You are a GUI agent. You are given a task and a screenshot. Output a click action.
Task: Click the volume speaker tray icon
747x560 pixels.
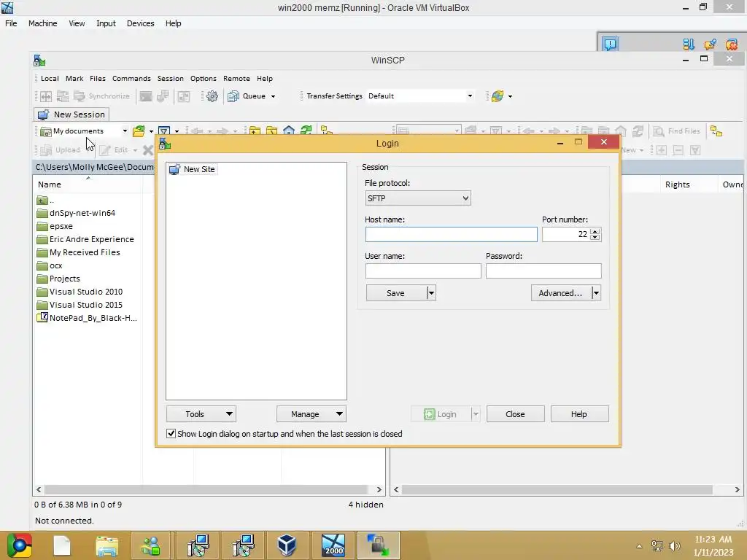(x=674, y=546)
